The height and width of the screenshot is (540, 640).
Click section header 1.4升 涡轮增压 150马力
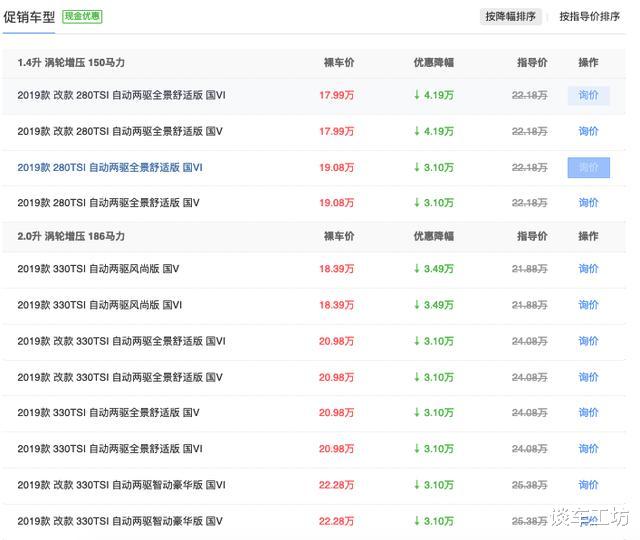71,62
